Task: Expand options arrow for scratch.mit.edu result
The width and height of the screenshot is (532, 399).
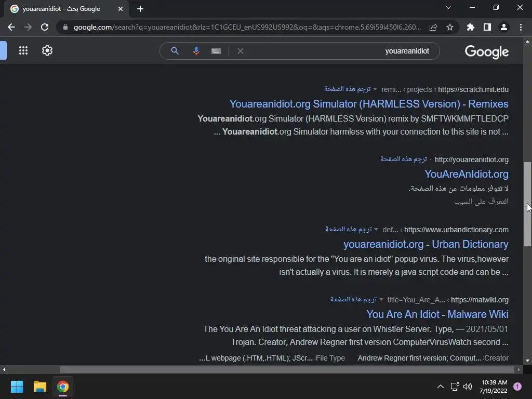Action: click(375, 89)
